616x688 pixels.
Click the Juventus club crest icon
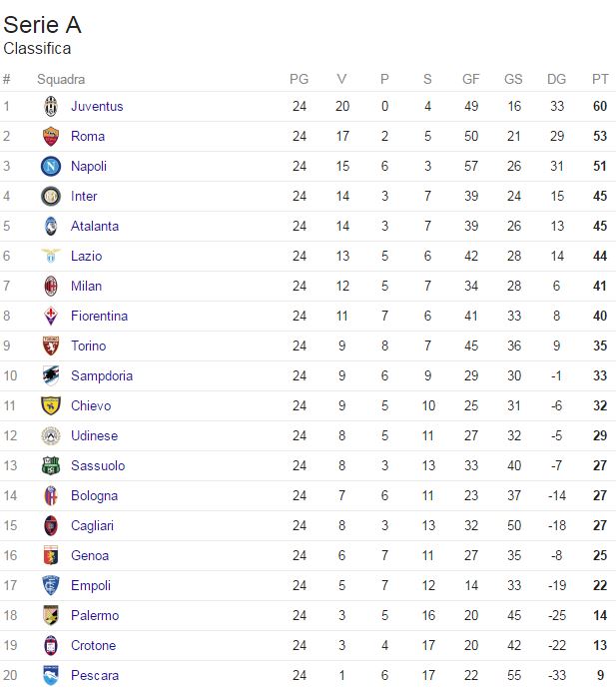click(51, 107)
